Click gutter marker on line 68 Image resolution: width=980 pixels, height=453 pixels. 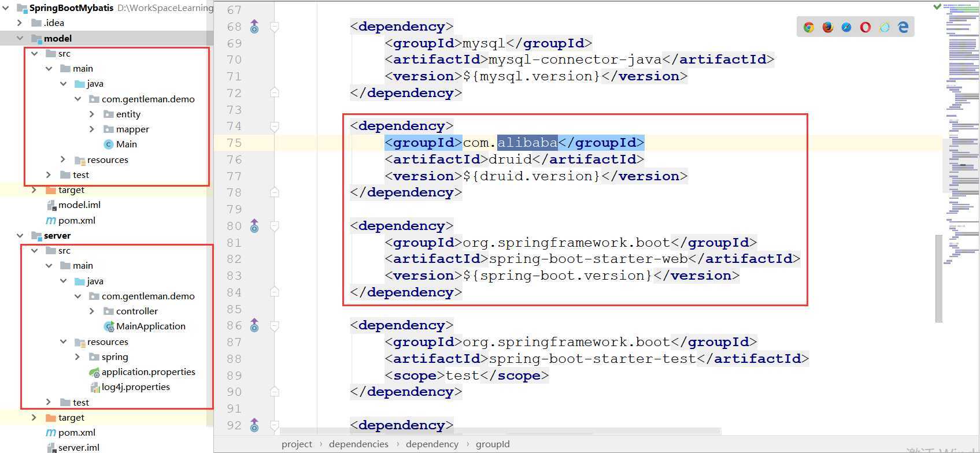(x=254, y=27)
